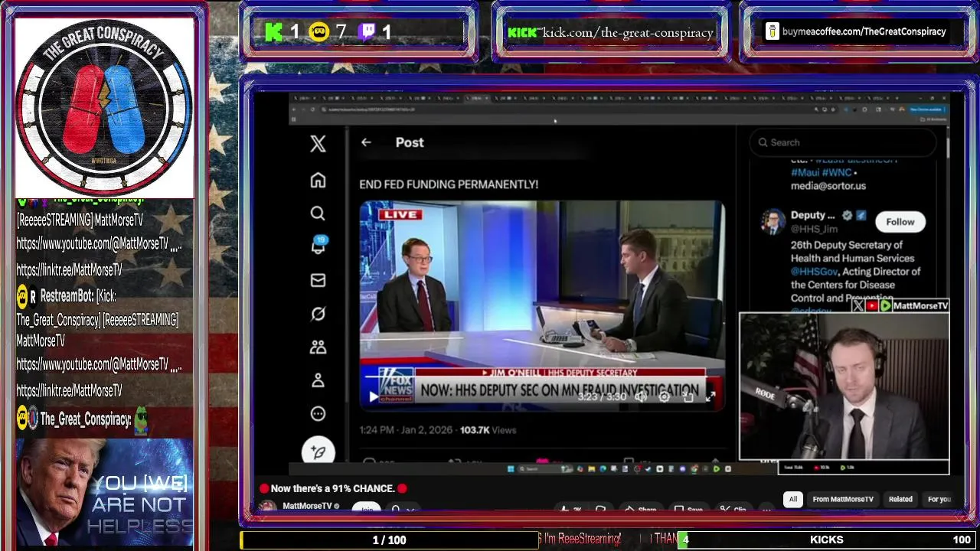The height and width of the screenshot is (551, 980).
Task: Click the browser reload icon
Action: point(312,109)
